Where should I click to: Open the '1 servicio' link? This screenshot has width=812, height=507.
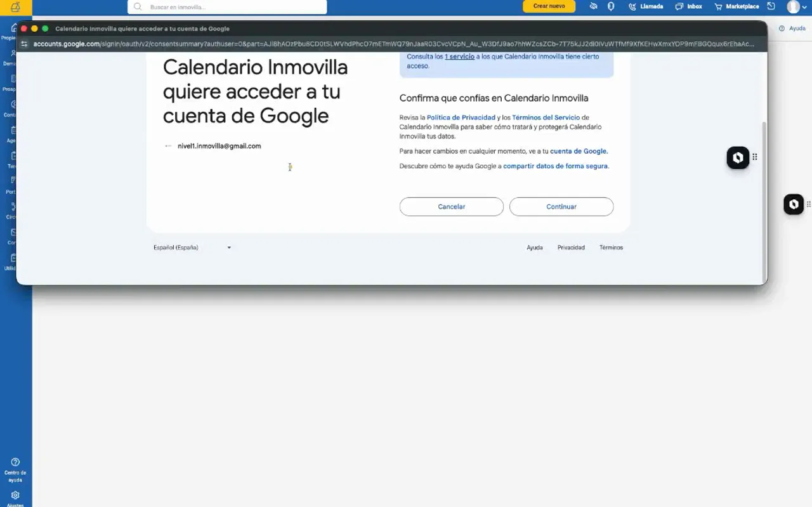click(x=459, y=56)
